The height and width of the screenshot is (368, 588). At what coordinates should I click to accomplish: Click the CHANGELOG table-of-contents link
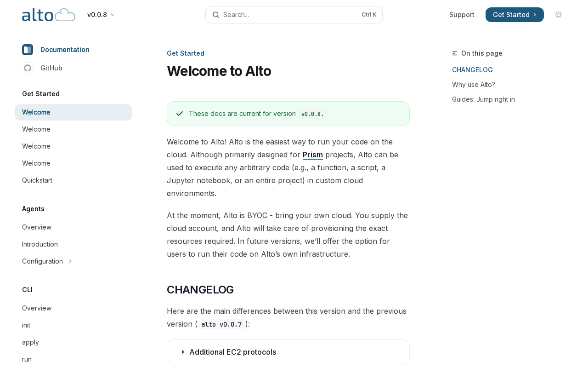(472, 70)
